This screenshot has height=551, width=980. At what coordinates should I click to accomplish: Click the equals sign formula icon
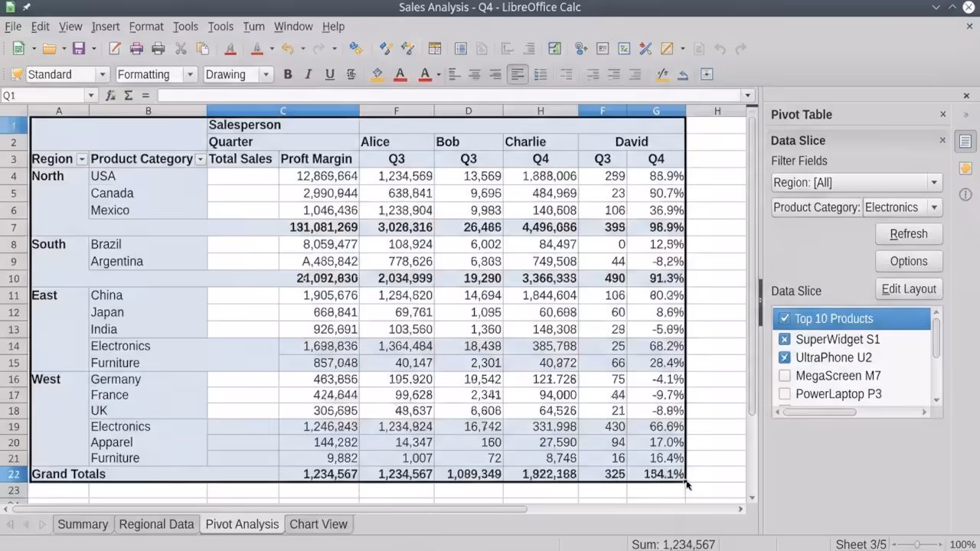point(145,96)
